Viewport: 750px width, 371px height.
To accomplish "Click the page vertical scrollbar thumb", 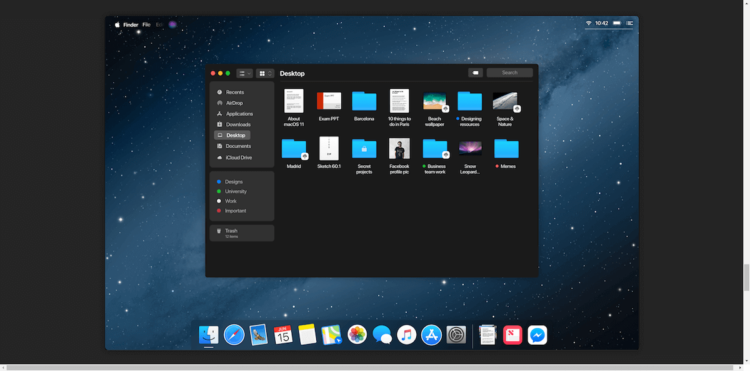I will (746, 277).
